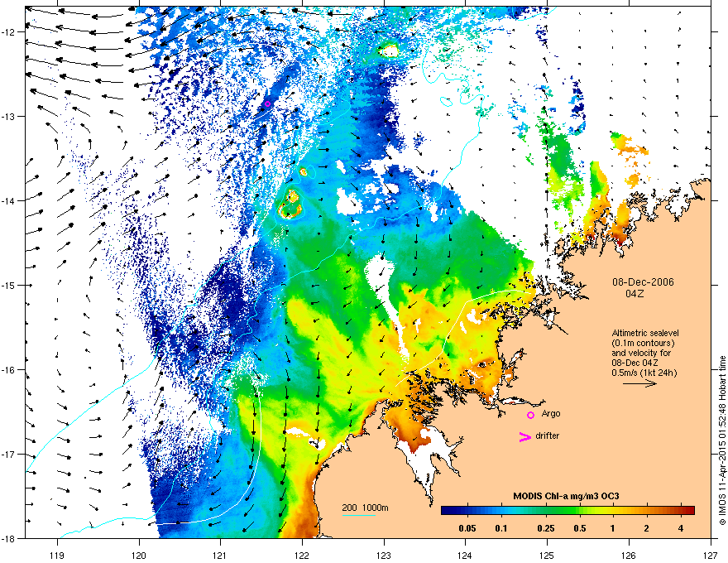Click latitude axis label -13

coord(9,116)
